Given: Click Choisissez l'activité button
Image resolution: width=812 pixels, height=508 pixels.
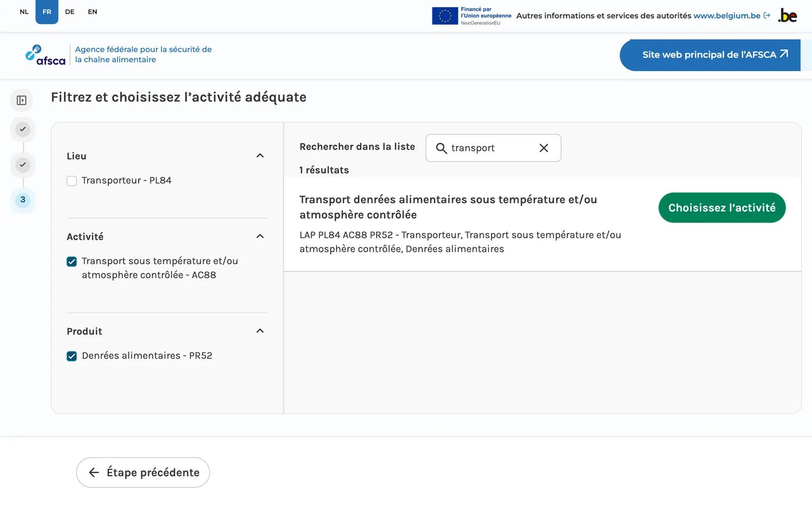Looking at the screenshot, I should [x=722, y=208].
